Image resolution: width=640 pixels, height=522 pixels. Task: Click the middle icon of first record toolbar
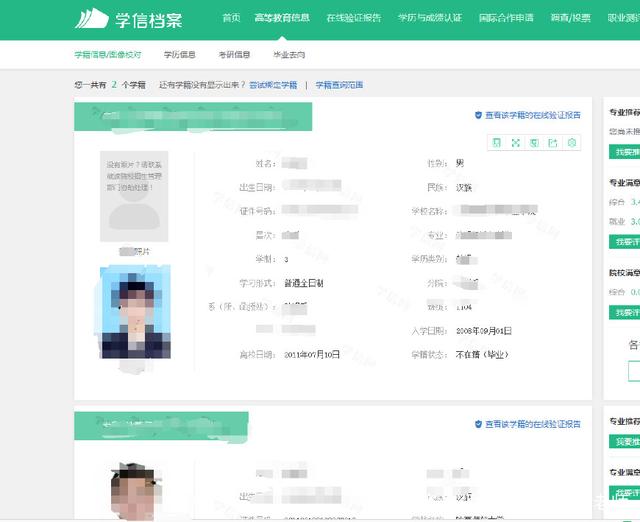pos(534,143)
